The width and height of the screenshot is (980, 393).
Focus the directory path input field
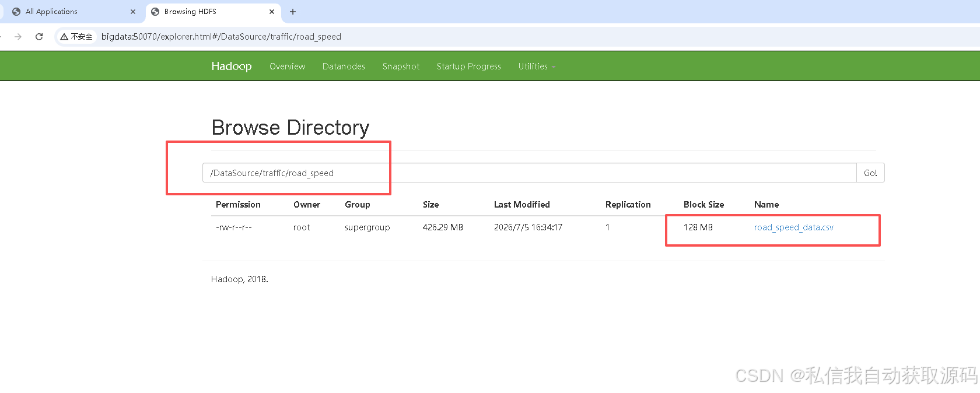pyautogui.click(x=529, y=173)
